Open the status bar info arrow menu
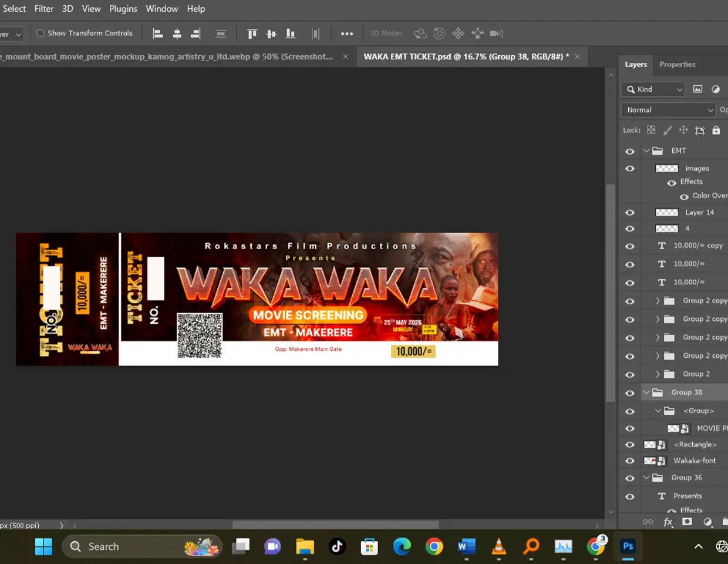The image size is (728, 564). coord(61,525)
